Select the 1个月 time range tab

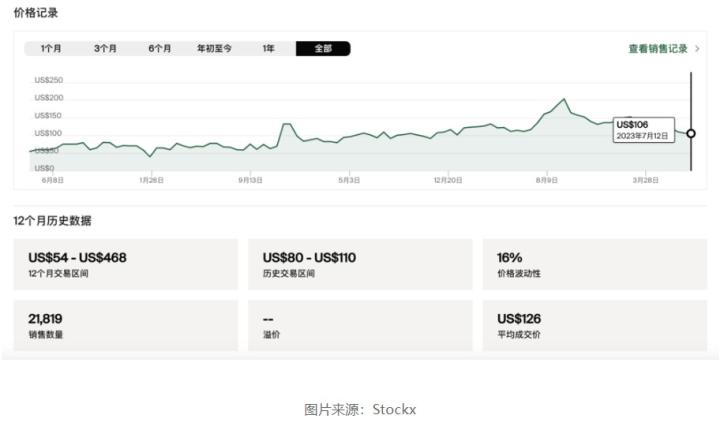[x=51, y=48]
